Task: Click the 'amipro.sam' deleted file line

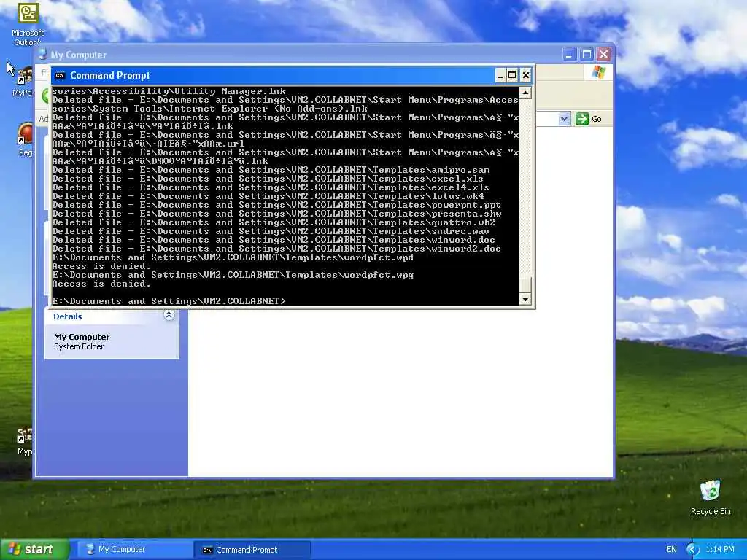Action: tap(271, 170)
